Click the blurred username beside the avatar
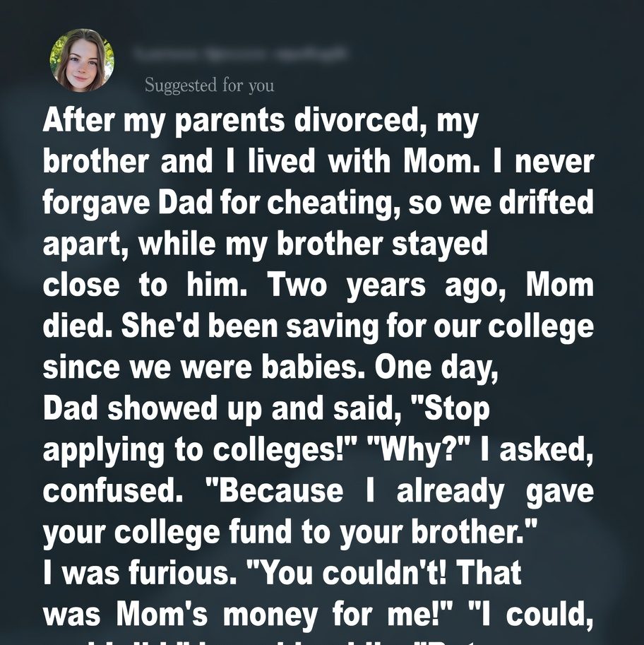 click(x=240, y=54)
